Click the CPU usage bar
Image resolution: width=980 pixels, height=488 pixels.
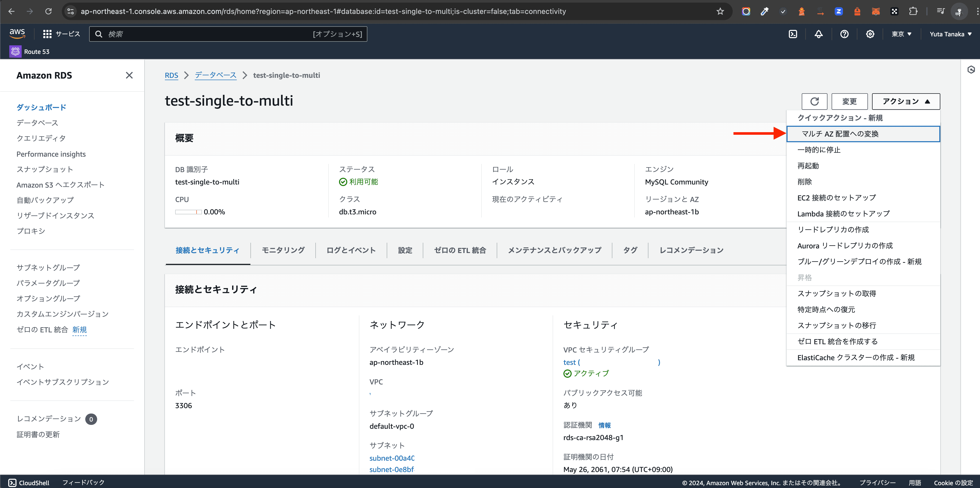pyautogui.click(x=188, y=212)
